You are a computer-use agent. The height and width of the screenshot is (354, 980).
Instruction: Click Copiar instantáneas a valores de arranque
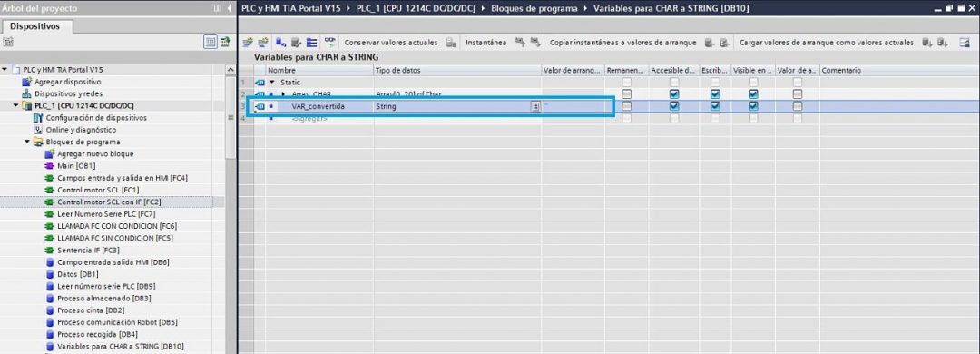pyautogui.click(x=623, y=43)
